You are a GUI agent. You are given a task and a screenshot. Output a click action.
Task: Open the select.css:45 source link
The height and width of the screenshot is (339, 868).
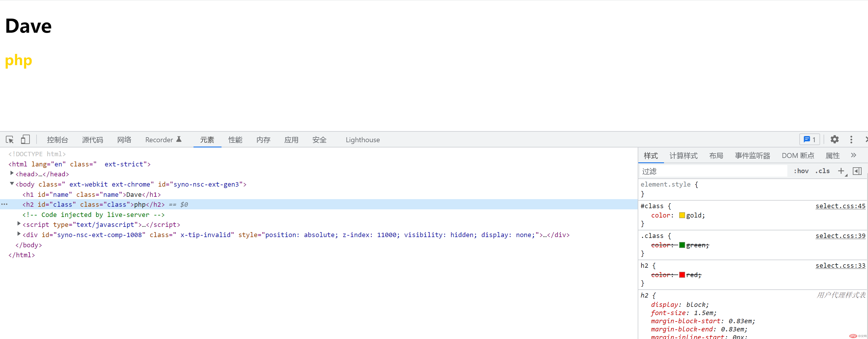click(840, 206)
